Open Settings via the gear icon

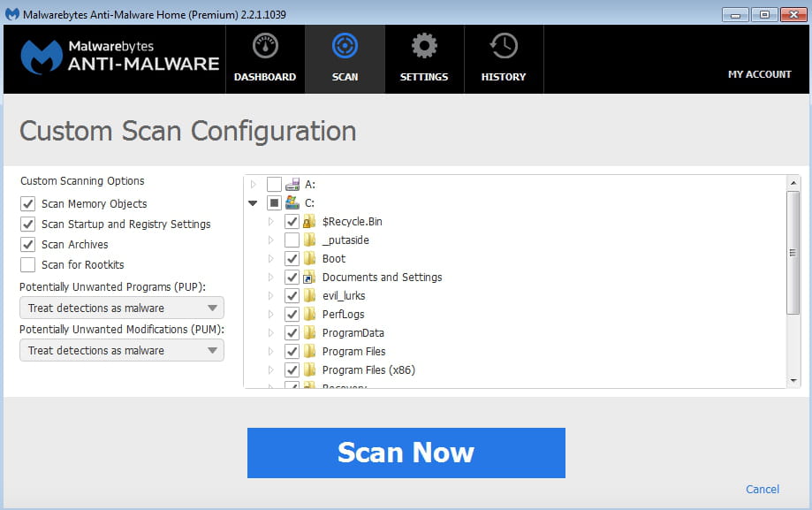click(424, 46)
